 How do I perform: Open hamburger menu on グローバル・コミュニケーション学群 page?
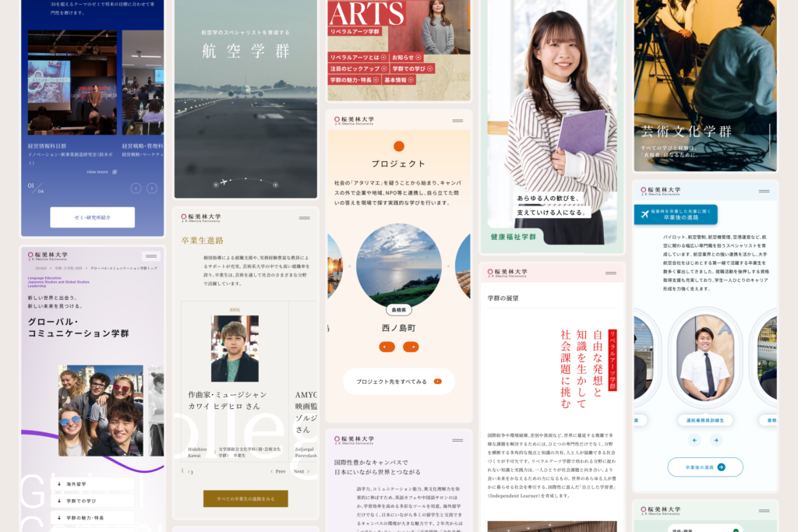(151, 255)
